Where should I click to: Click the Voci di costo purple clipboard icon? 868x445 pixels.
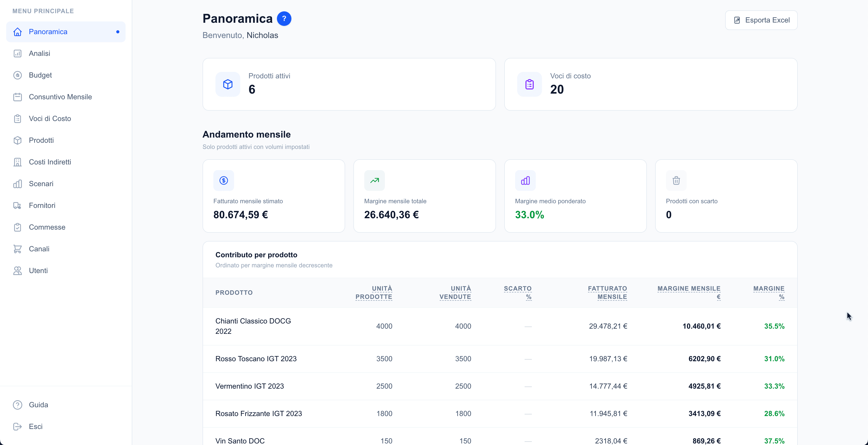pyautogui.click(x=529, y=84)
